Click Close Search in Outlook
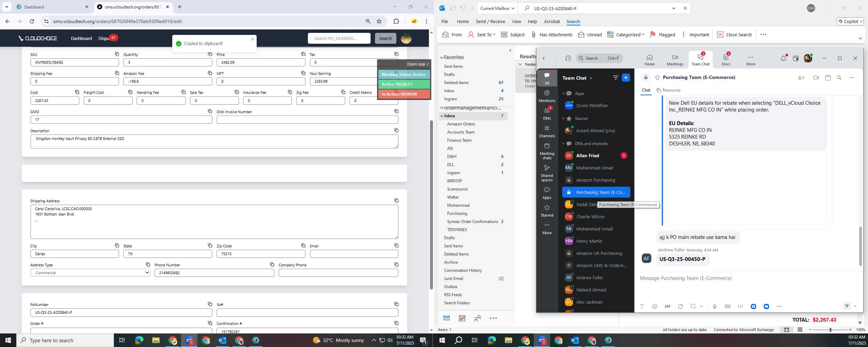Image resolution: width=868 pixels, height=347 pixels. pos(734,35)
